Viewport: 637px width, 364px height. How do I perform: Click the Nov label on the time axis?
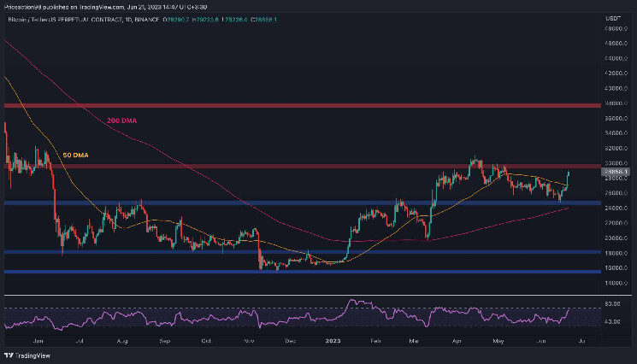249,341
